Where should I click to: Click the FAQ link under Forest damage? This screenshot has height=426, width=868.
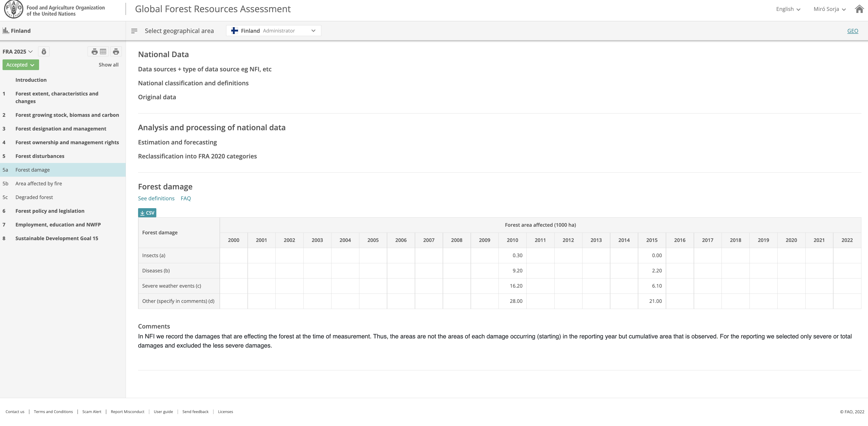pos(186,198)
